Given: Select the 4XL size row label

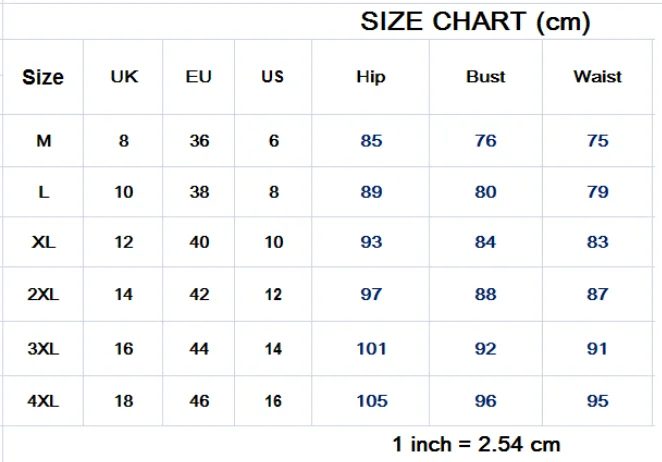Looking at the screenshot, I should coord(43,401).
